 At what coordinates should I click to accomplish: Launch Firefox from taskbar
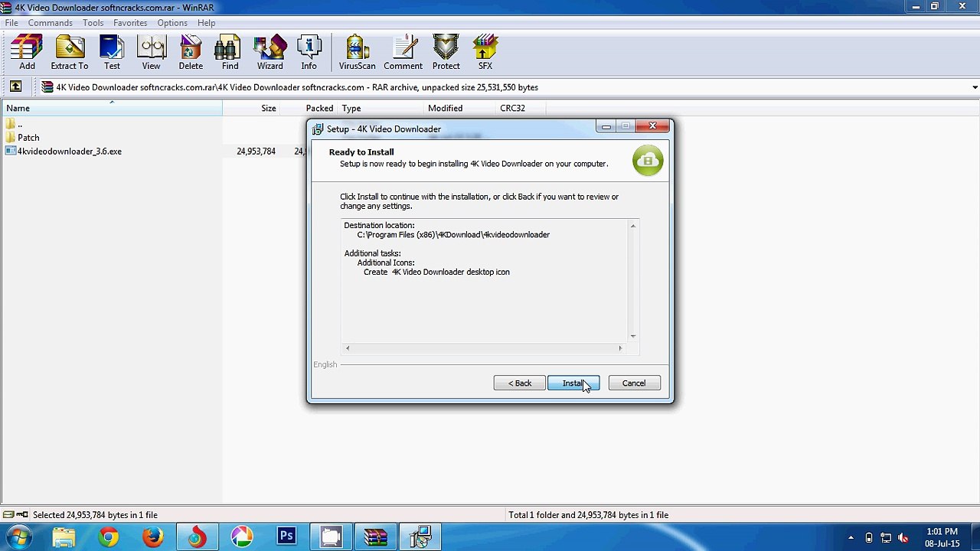click(x=153, y=537)
